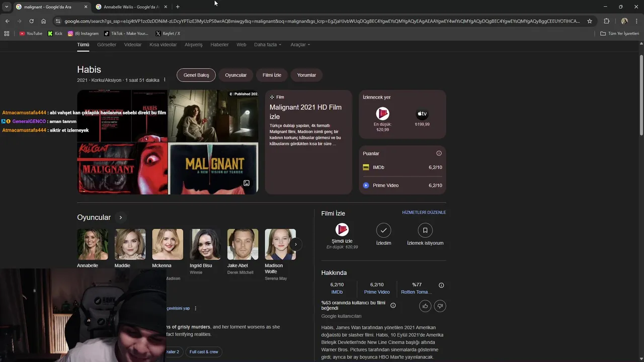Switch to the Görseller tab
This screenshot has width=644, height=362.
click(x=107, y=45)
